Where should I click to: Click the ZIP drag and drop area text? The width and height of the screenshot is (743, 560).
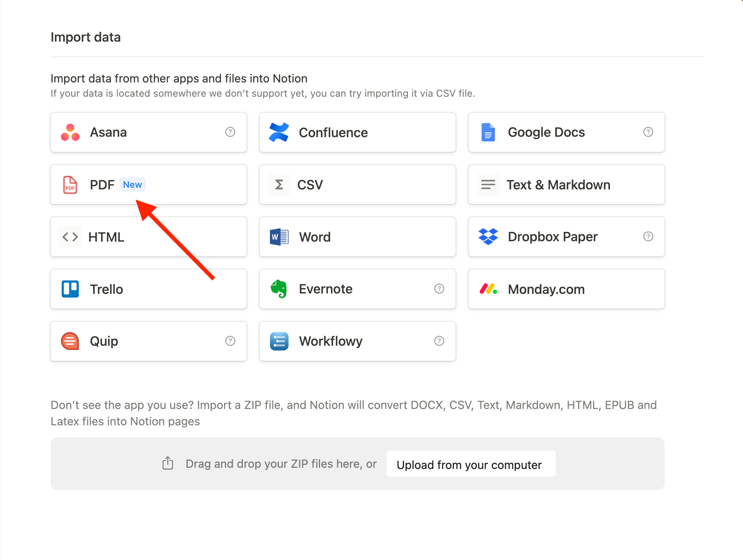(x=281, y=464)
